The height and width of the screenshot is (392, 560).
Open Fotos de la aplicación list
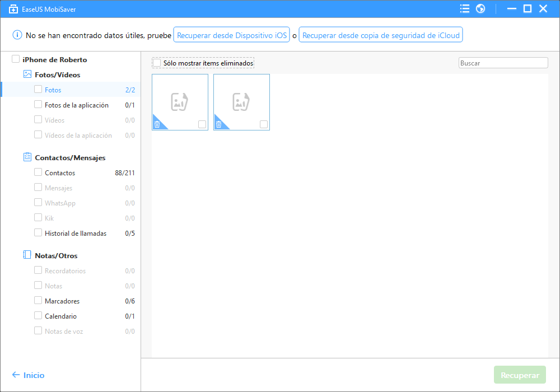point(77,105)
